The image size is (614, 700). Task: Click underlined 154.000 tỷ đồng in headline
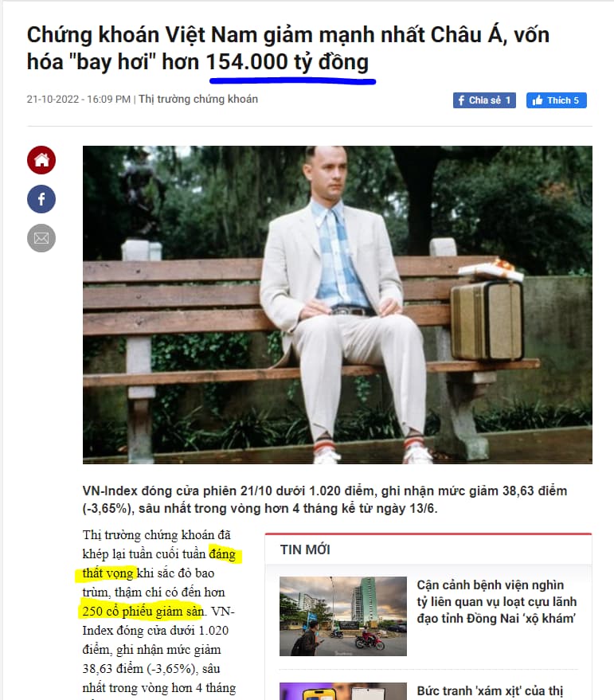click(x=287, y=61)
